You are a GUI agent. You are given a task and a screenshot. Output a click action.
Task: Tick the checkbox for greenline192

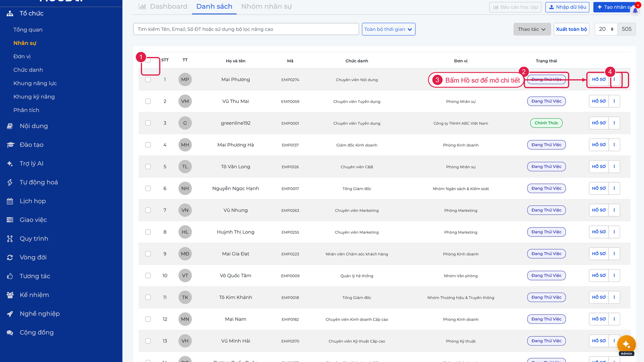[148, 123]
